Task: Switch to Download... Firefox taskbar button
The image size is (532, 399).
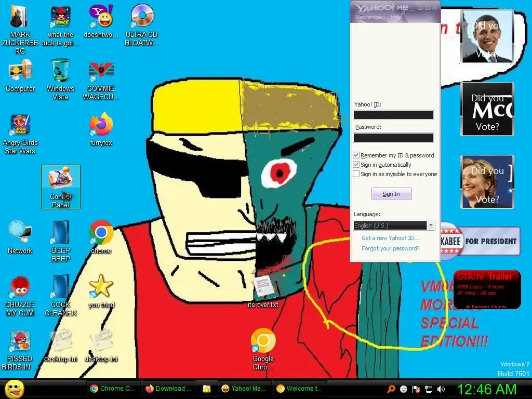Action: point(168,389)
